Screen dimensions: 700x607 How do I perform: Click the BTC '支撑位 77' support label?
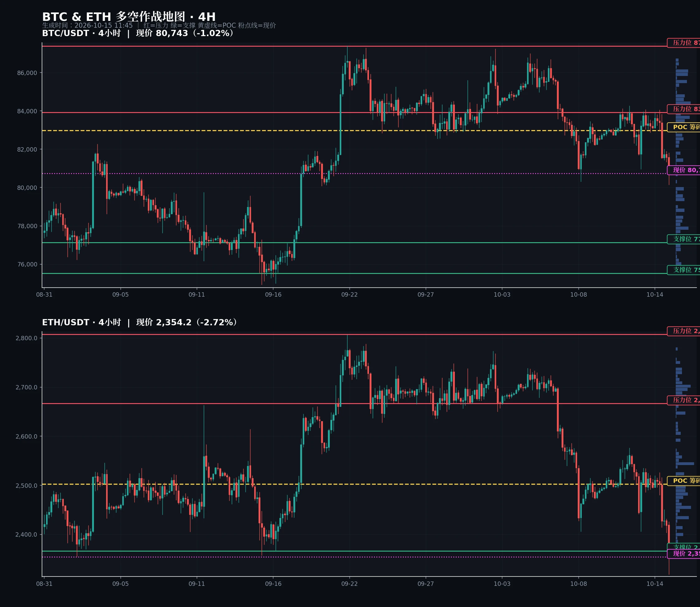coord(684,239)
